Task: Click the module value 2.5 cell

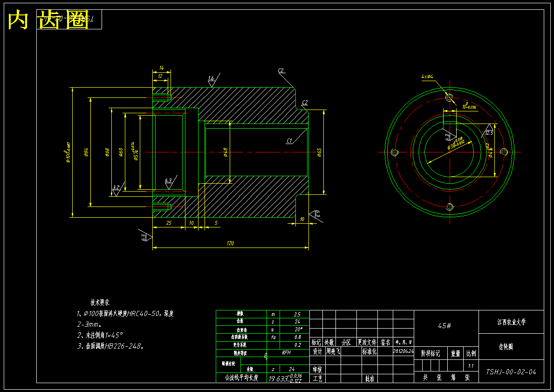Action: pyautogui.click(x=294, y=314)
